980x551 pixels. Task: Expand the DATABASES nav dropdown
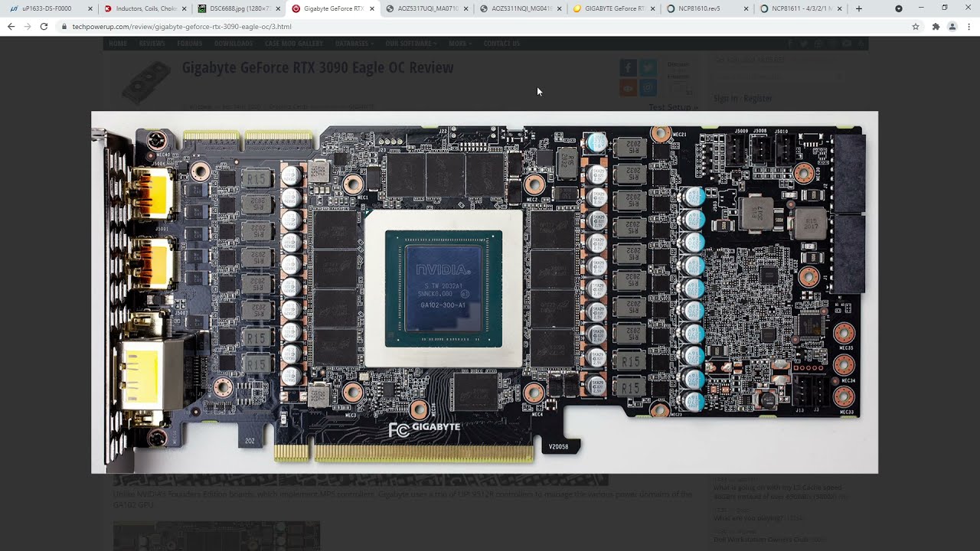coord(354,44)
